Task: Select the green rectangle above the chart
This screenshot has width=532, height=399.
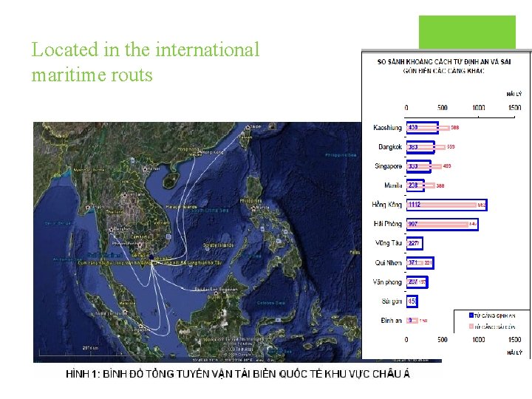Action: (467, 33)
